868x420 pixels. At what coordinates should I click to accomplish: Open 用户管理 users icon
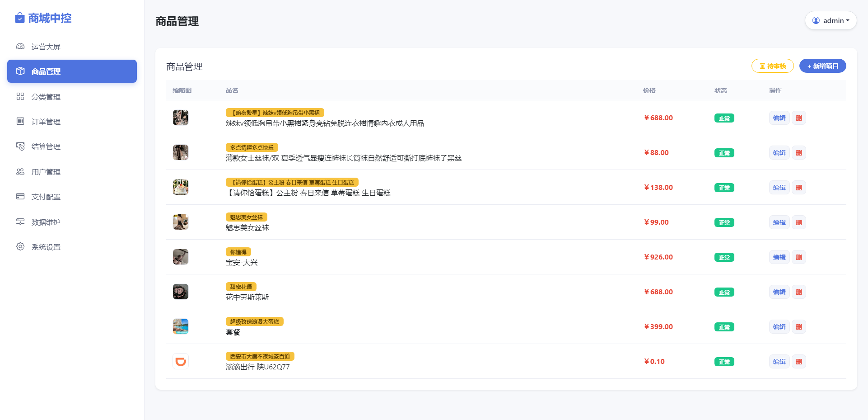point(20,171)
